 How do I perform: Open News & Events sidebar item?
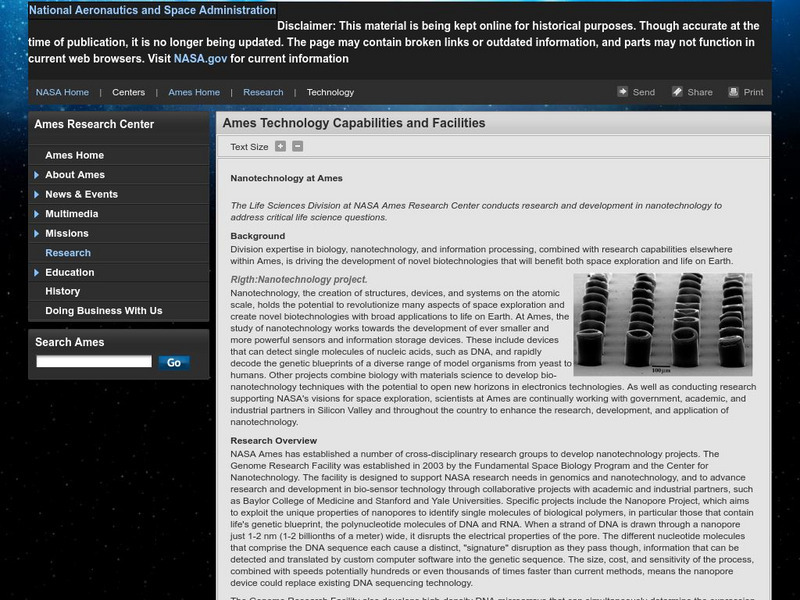click(x=81, y=194)
